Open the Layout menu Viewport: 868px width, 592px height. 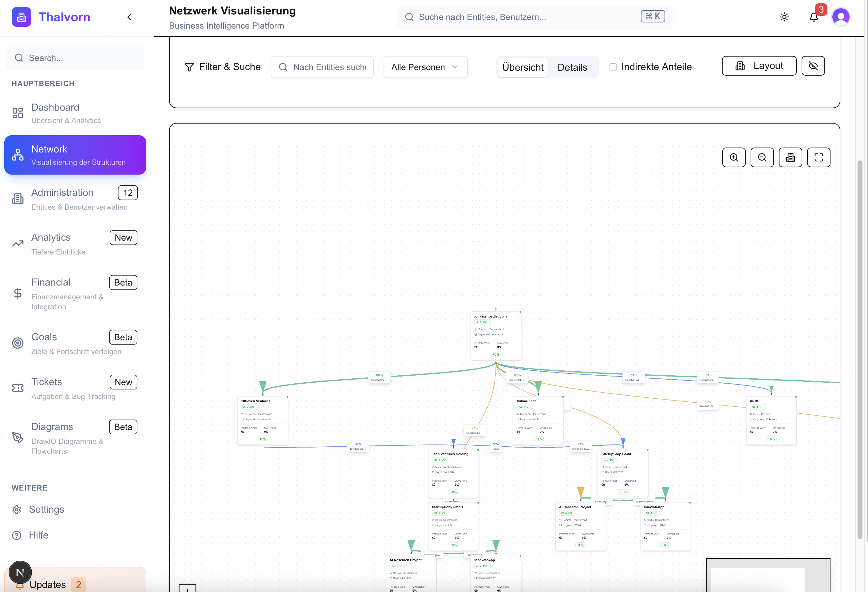coord(759,65)
